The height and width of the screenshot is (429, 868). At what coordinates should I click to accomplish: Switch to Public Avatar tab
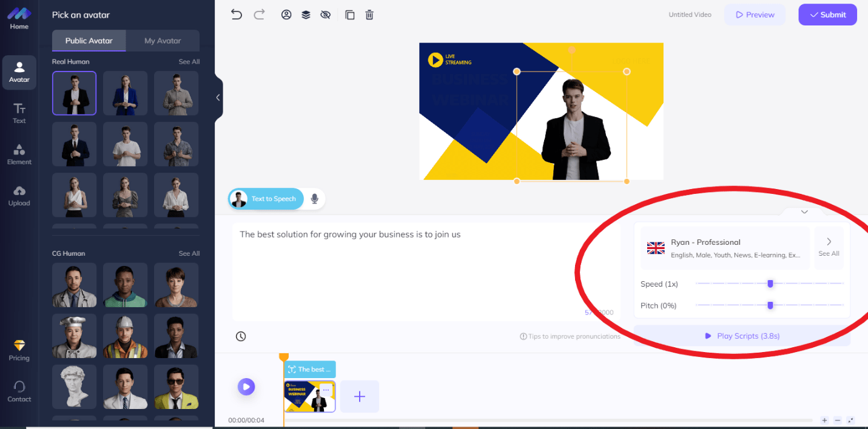pyautogui.click(x=89, y=41)
